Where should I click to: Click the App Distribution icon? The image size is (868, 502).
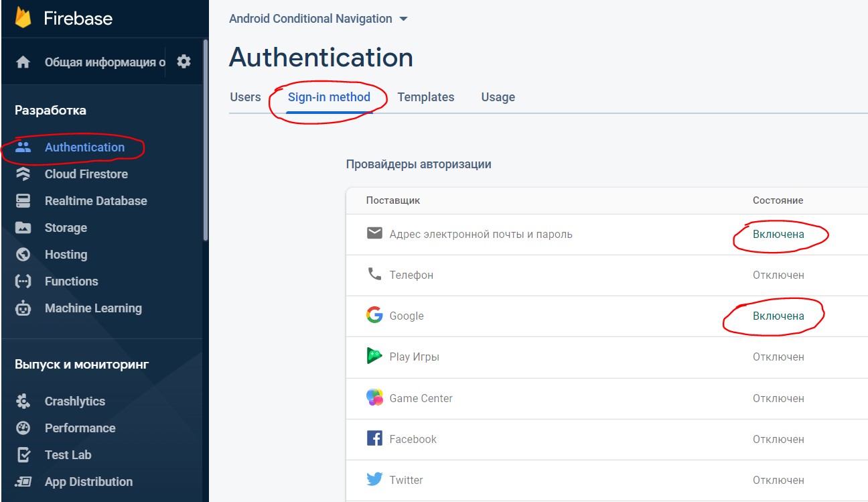pyautogui.click(x=23, y=481)
